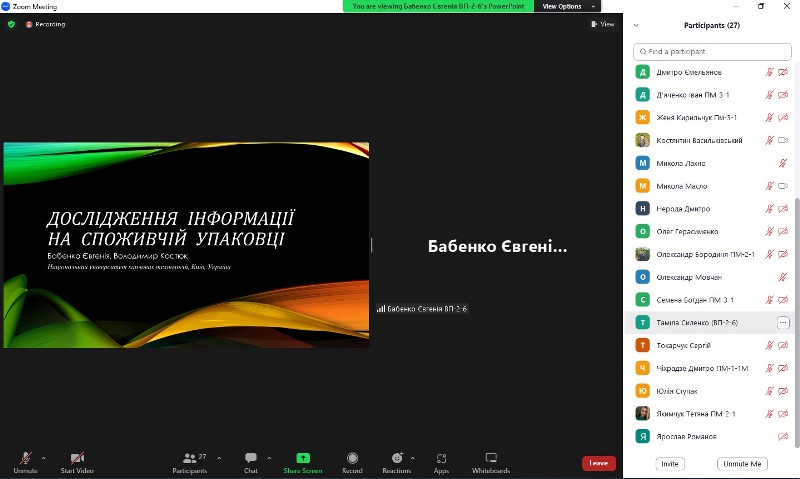Image resolution: width=800 pixels, height=479 pixels.
Task: Click muted mic icon for Юлія Ступак
Action: 769,391
